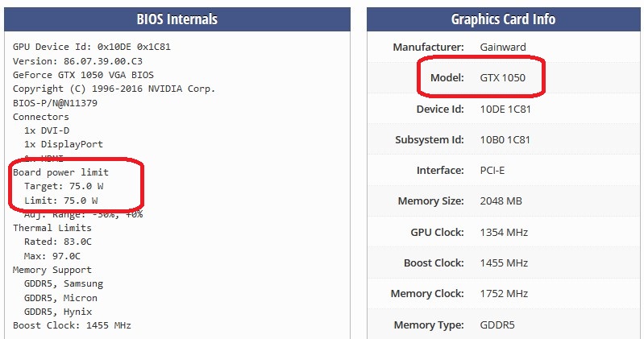Click the 1354 MHz GPU Clock value
The height and width of the screenshot is (339, 644).
click(504, 232)
